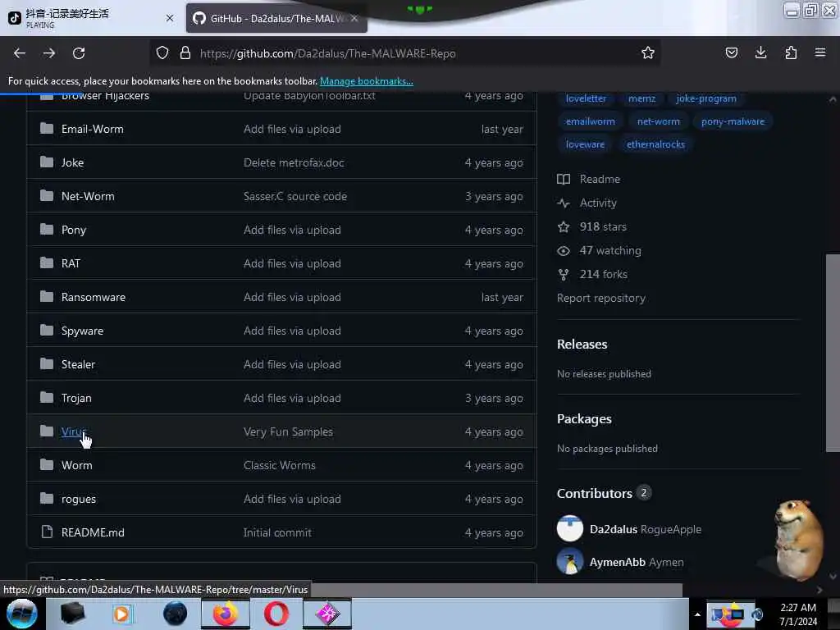
Task: Open the rogues folder
Action: tap(78, 500)
